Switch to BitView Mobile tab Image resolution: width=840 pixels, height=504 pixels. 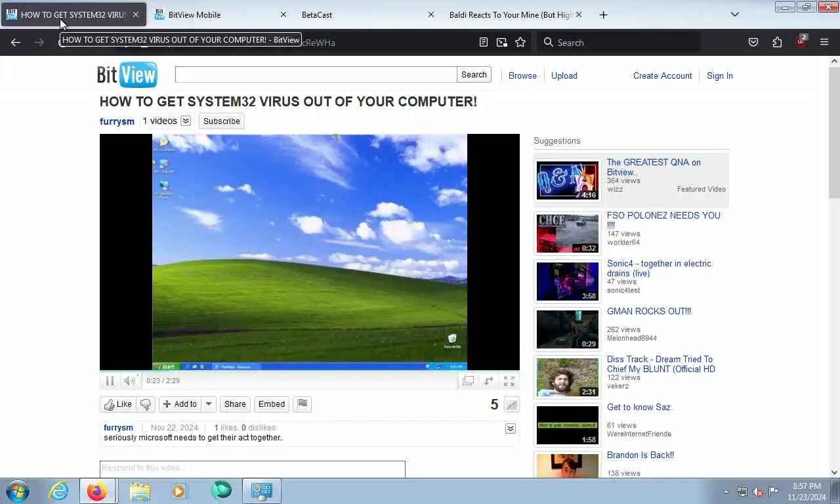(x=220, y=14)
